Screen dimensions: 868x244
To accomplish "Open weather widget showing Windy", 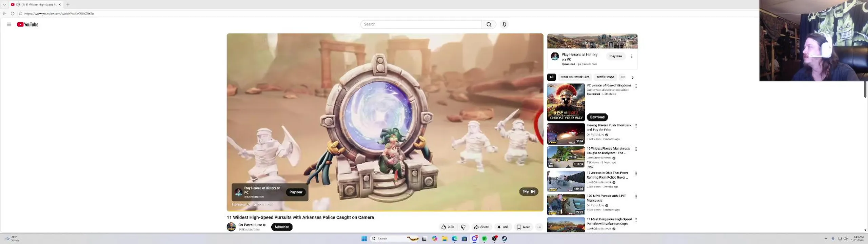I will tap(12, 239).
